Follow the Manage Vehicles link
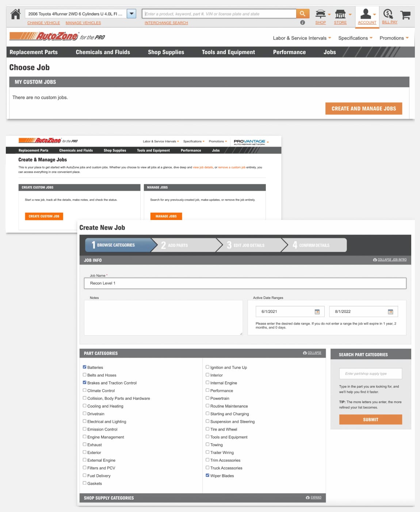Screen dimensions: 420x512 tap(83, 23)
